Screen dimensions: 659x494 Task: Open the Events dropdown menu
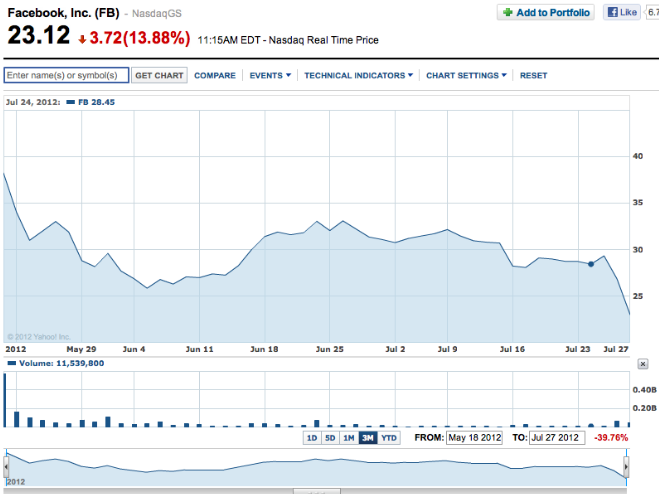270,76
